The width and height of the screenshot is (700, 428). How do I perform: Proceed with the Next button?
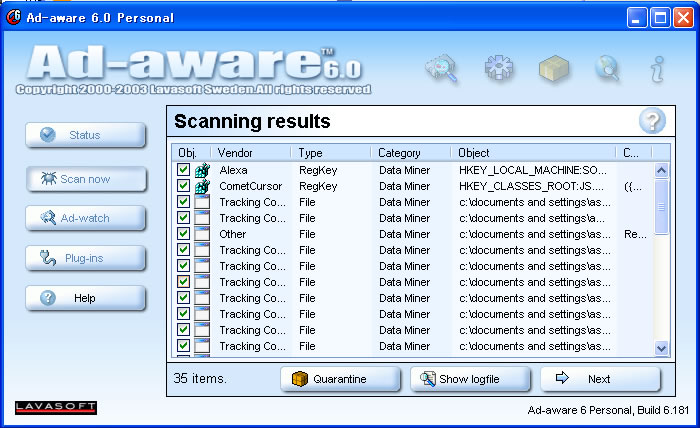pos(600,379)
